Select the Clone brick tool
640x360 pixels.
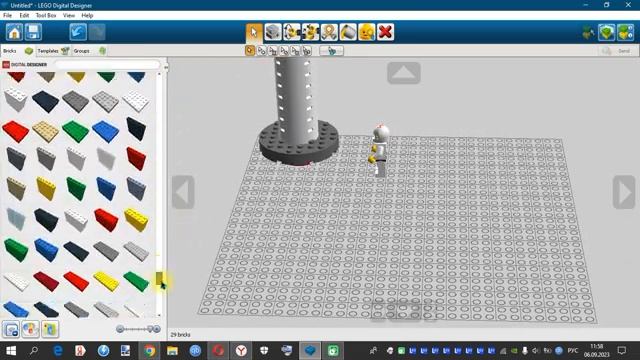point(273,32)
